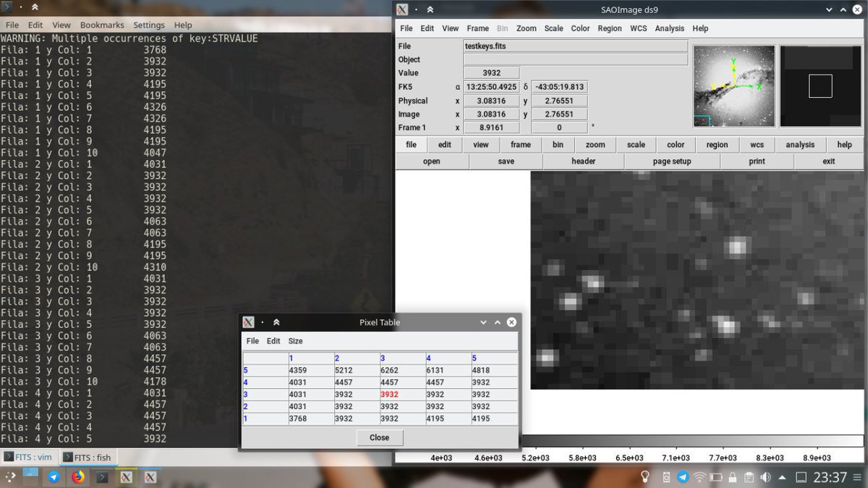
Task: Expand hidden system tray icons arrow
Action: click(x=782, y=478)
